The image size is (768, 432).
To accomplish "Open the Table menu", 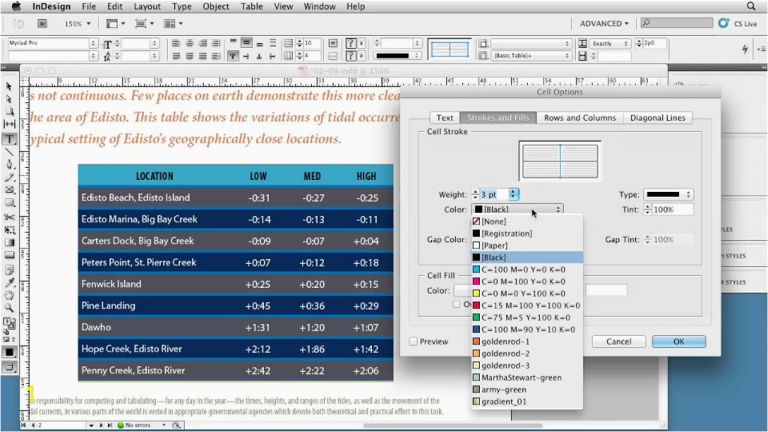I will 252,6.
